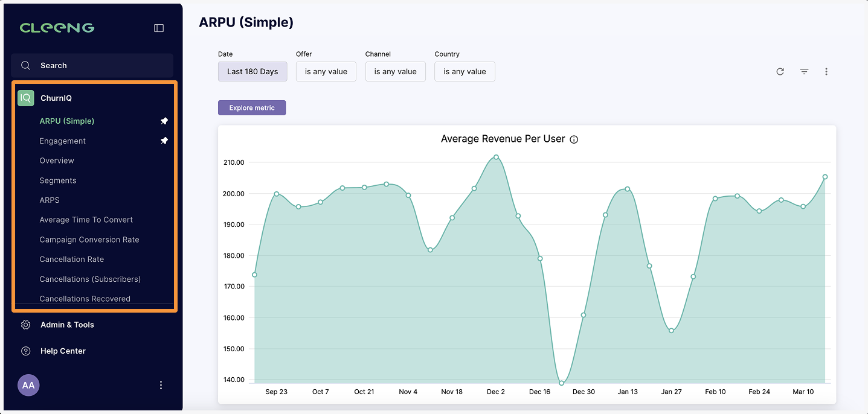This screenshot has height=414, width=868.
Task: Click the refresh dashboard icon
Action: [x=780, y=71]
